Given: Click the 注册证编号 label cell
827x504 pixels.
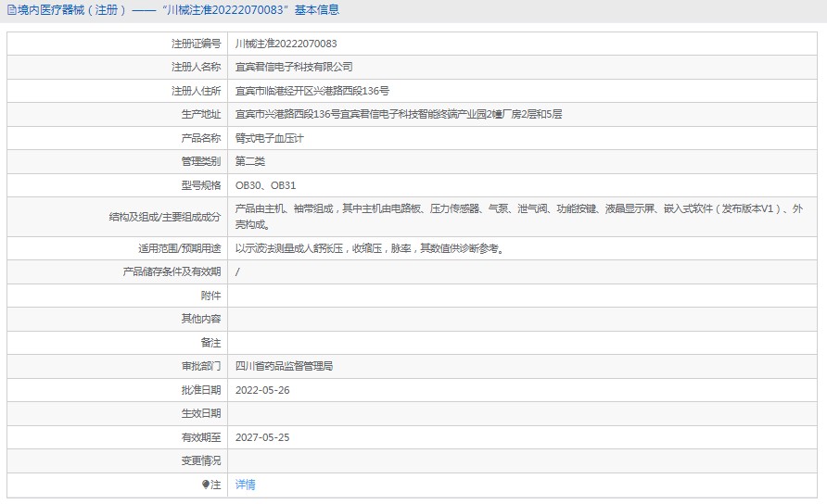Looking at the screenshot, I should pyautogui.click(x=197, y=44).
